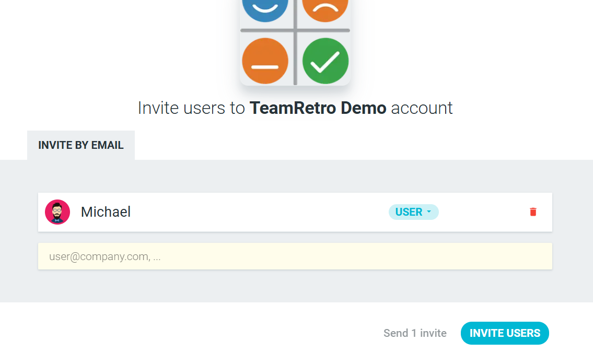Click the 'Invite users to TeamRetro Demo account' heading
593x364 pixels.
pyautogui.click(x=295, y=108)
